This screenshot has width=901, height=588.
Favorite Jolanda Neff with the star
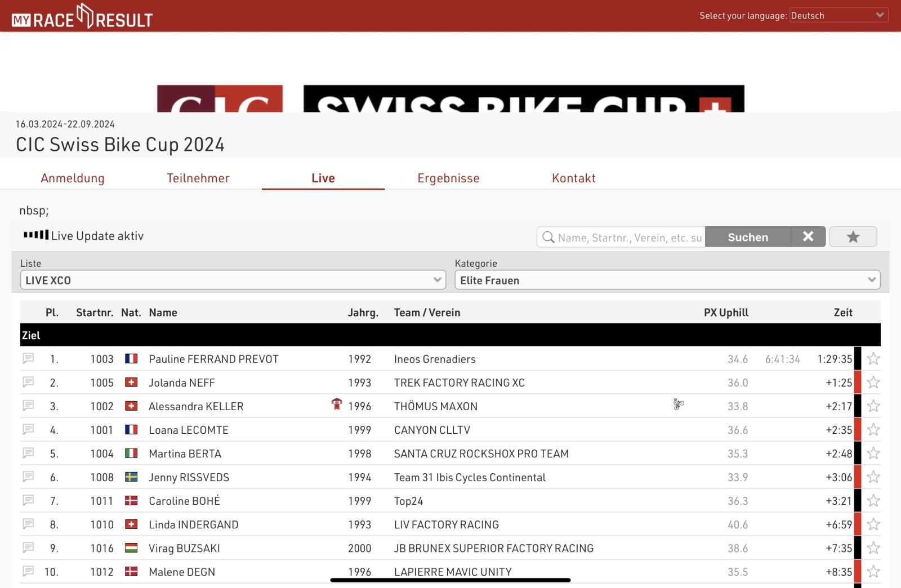(873, 383)
